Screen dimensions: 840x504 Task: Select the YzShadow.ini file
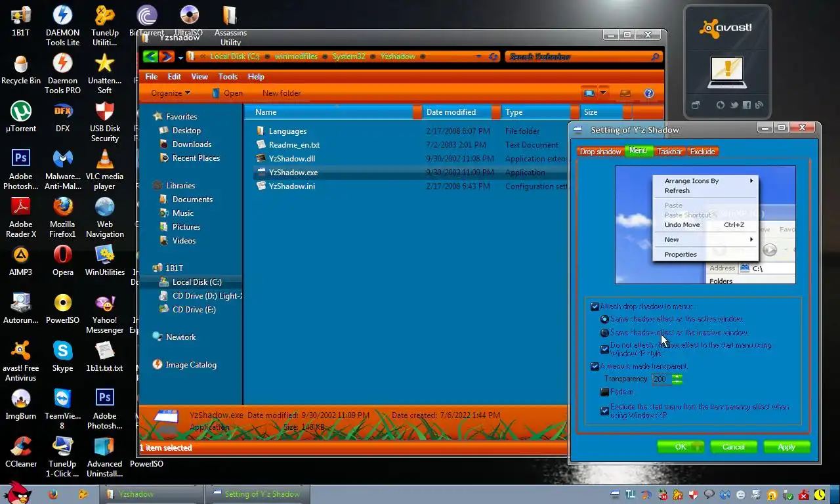pyautogui.click(x=291, y=186)
